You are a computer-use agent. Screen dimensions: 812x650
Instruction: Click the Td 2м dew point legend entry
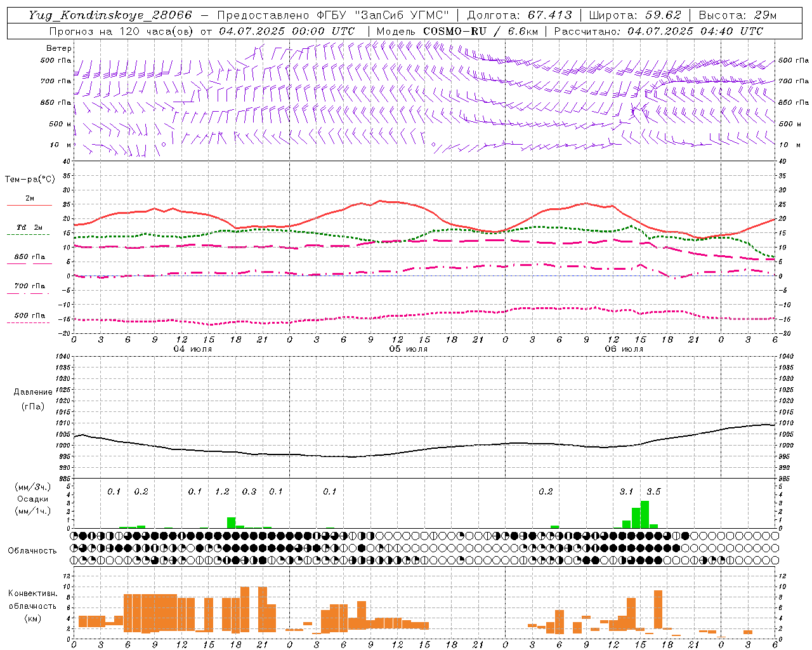click(x=29, y=227)
